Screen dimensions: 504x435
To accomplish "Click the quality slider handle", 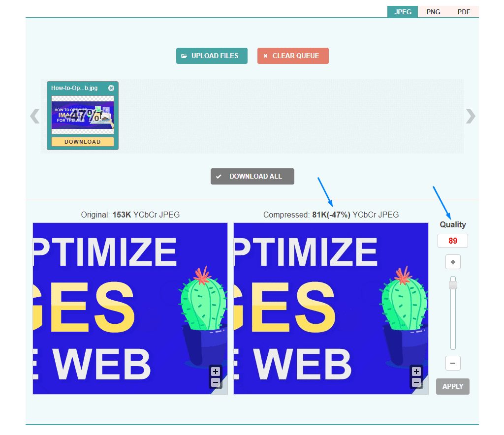I will (453, 285).
